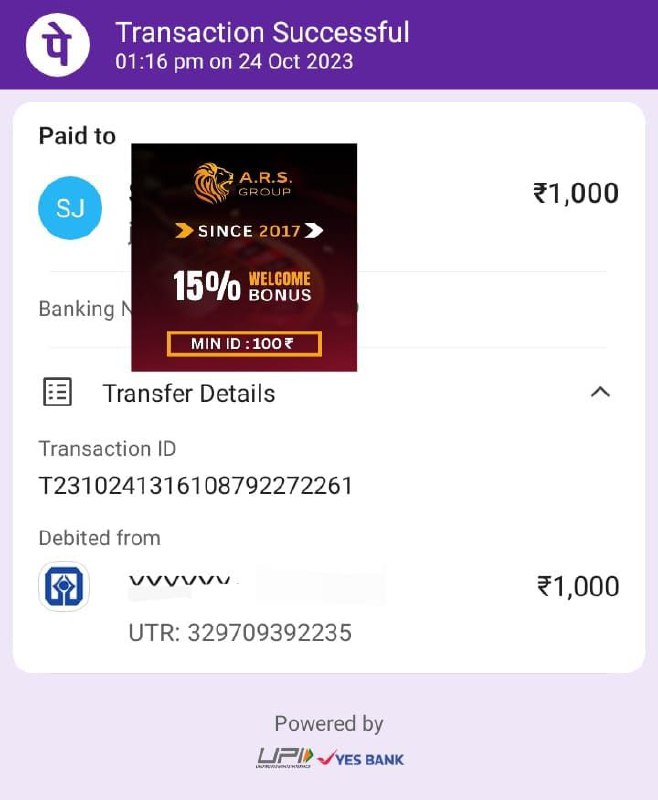Click the Transfer Details label
This screenshot has width=658, height=800.
tap(189, 393)
